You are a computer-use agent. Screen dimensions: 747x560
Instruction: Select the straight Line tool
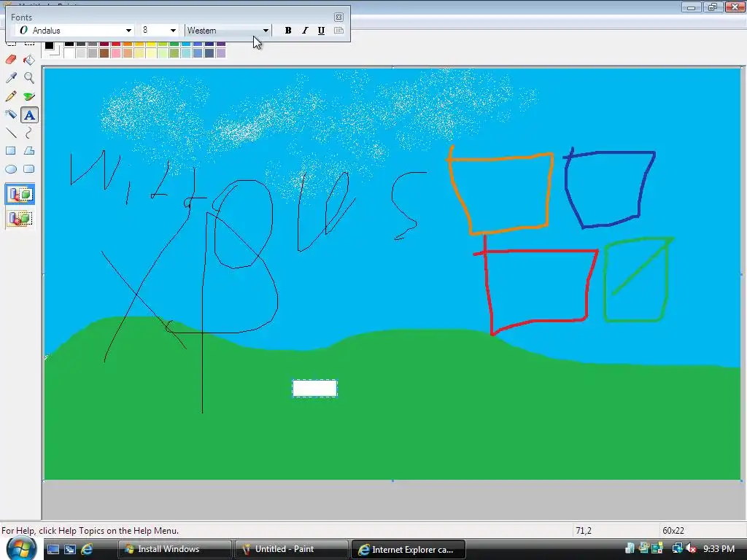click(11, 133)
